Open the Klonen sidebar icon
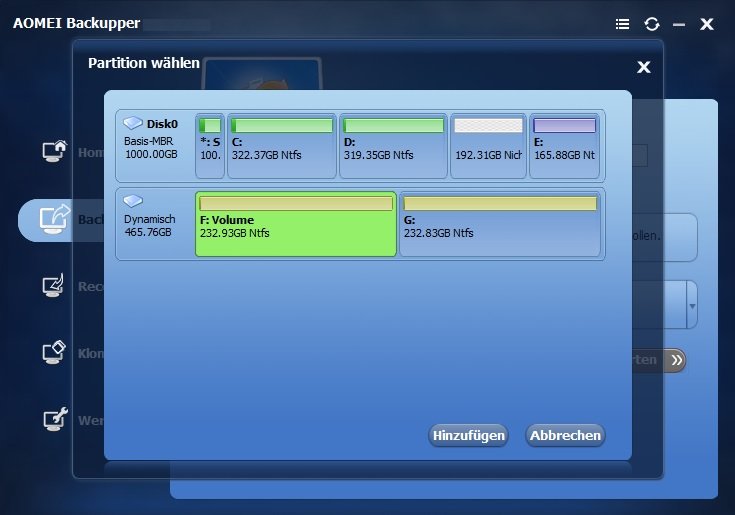 (x=54, y=352)
